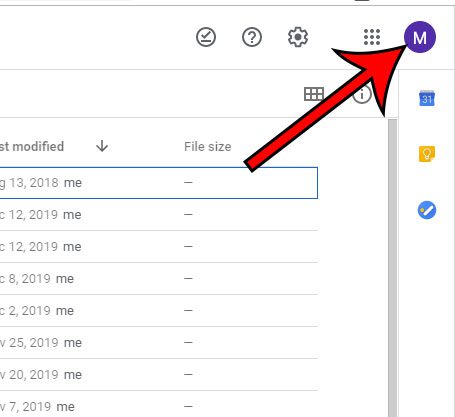Sort by the Last modified column header

click(x=32, y=146)
